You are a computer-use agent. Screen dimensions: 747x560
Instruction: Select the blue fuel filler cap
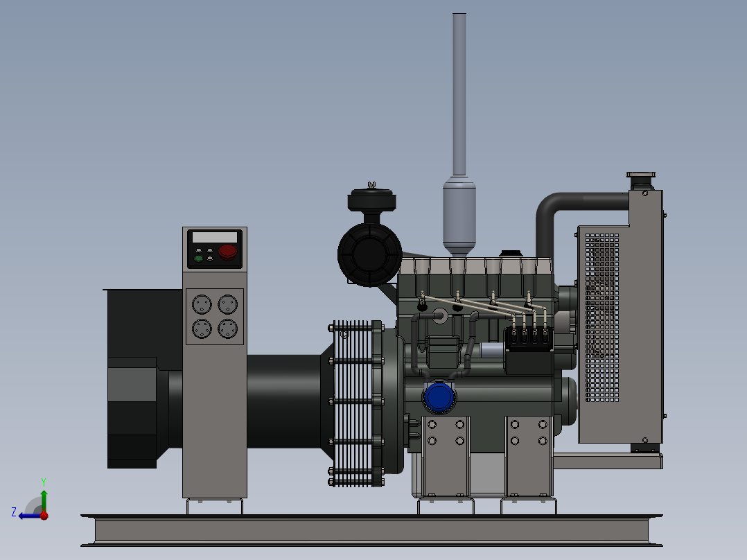tap(438, 396)
